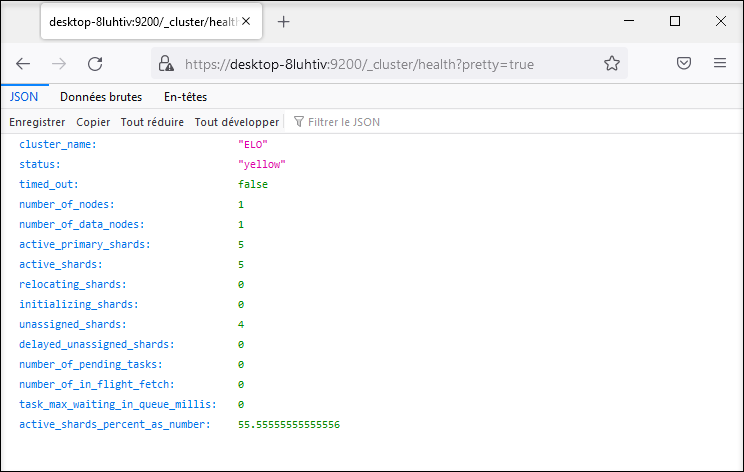Close the Firefox window
This screenshot has height=472, width=744.
click(x=721, y=21)
